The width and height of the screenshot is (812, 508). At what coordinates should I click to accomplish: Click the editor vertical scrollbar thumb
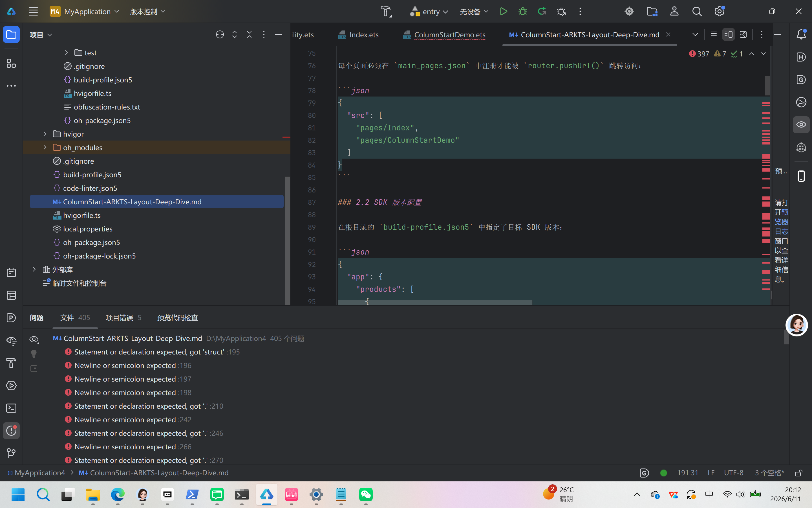pos(767,86)
